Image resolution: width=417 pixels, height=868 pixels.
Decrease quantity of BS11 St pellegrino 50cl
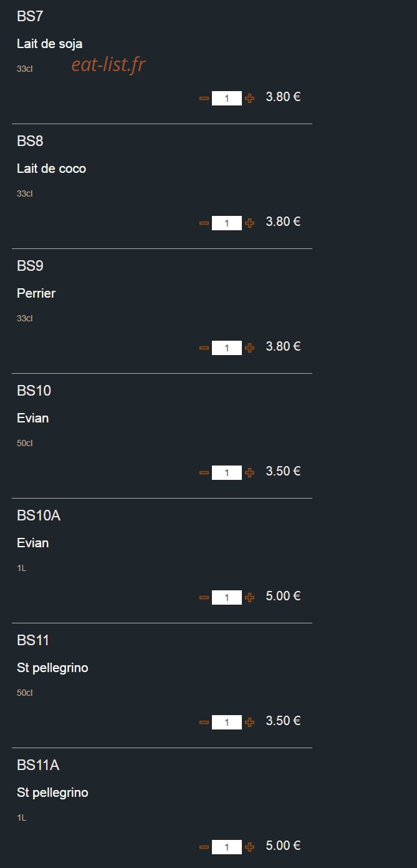[x=204, y=722]
